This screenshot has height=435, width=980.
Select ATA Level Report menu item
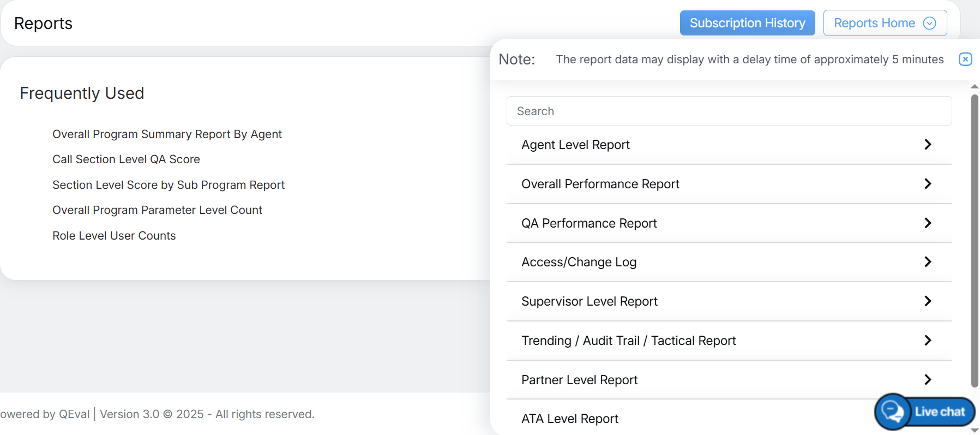(569, 419)
